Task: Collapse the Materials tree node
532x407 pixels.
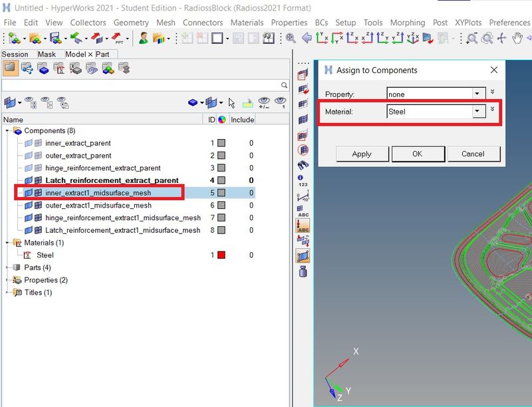Action: [x=7, y=243]
